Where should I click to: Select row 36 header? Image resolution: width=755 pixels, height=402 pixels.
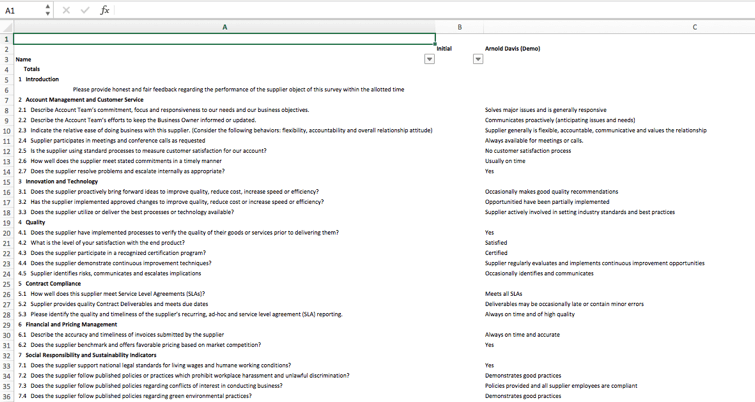tap(6, 397)
